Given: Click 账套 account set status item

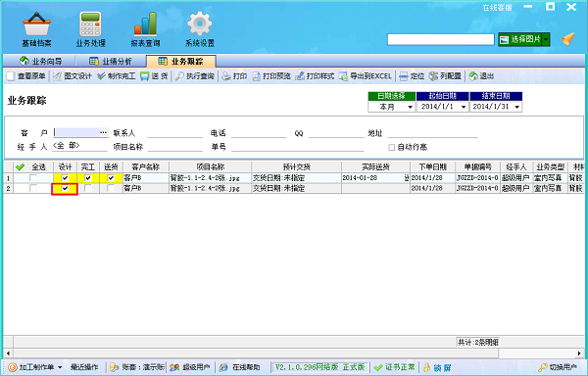Looking at the screenshot, I should [x=137, y=367].
